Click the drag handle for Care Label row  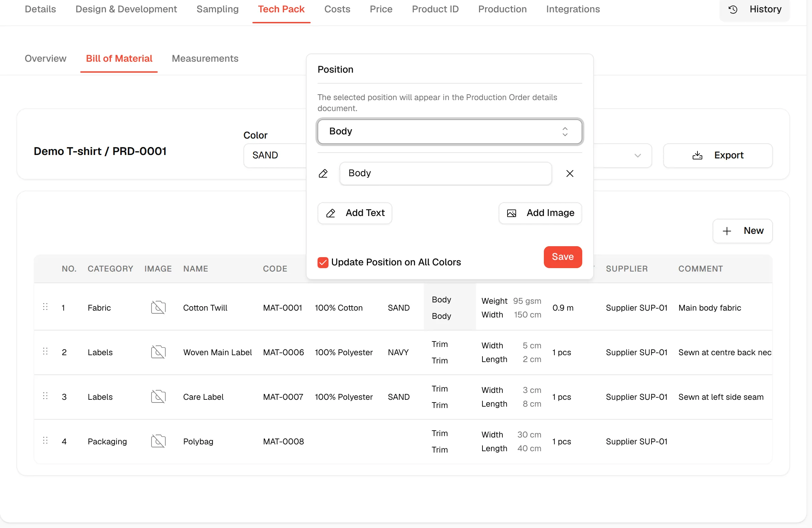coord(45,396)
